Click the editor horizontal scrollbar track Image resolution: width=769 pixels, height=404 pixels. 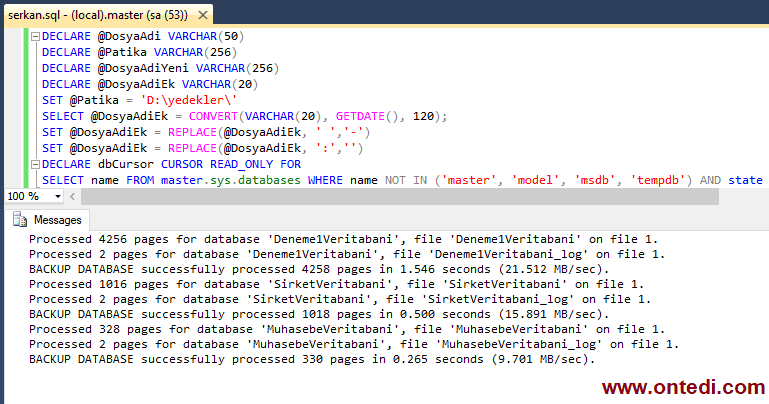[400, 196]
